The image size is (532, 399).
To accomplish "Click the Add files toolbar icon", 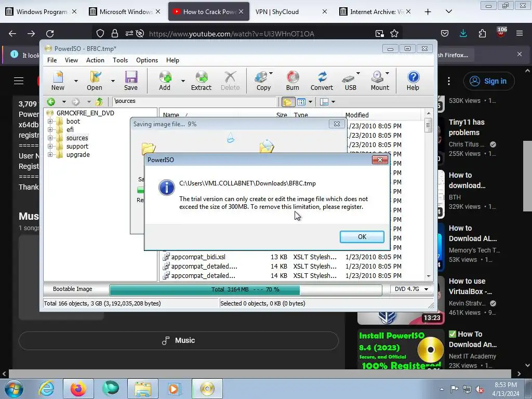I will tap(165, 81).
